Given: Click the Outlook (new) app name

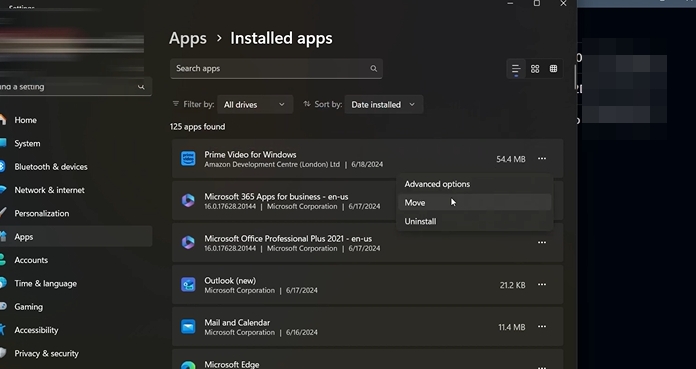Looking at the screenshot, I should 230,281.
